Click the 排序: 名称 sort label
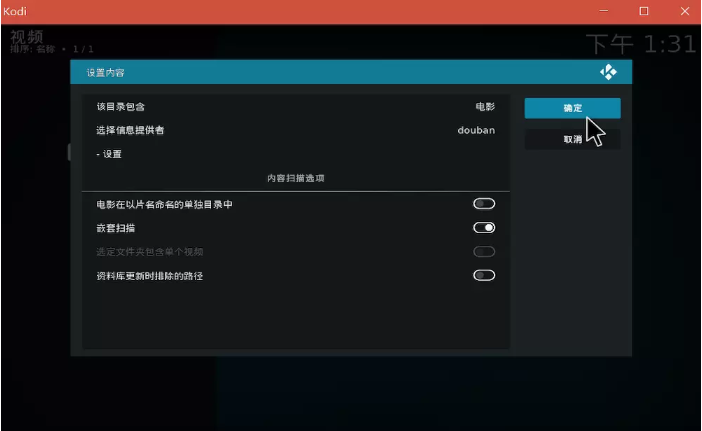The height and width of the screenshot is (431, 702). (35, 49)
